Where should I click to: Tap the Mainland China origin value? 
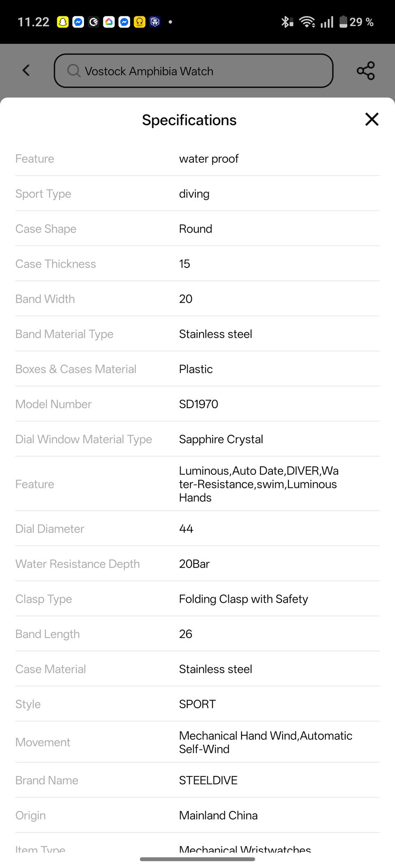pos(218,815)
